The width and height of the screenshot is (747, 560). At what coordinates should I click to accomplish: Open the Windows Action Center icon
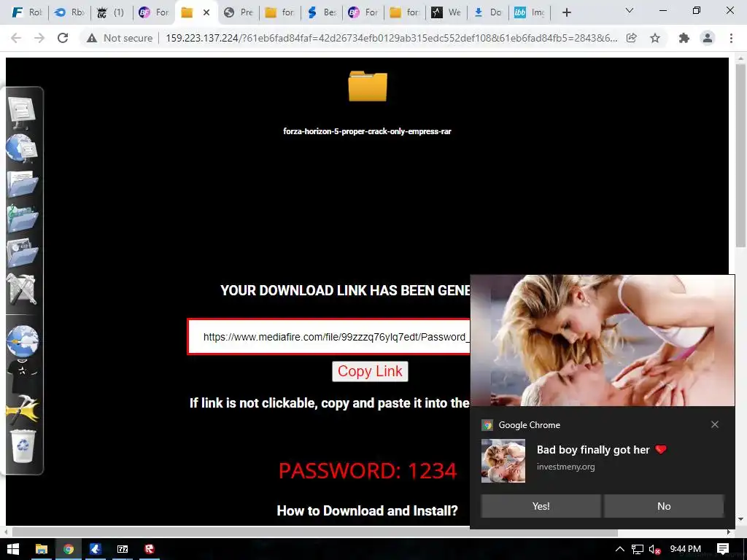point(723,549)
